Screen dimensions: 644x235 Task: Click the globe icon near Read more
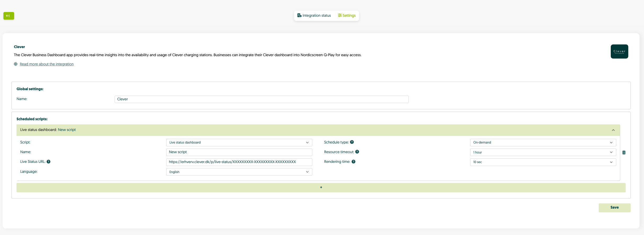(x=16, y=64)
